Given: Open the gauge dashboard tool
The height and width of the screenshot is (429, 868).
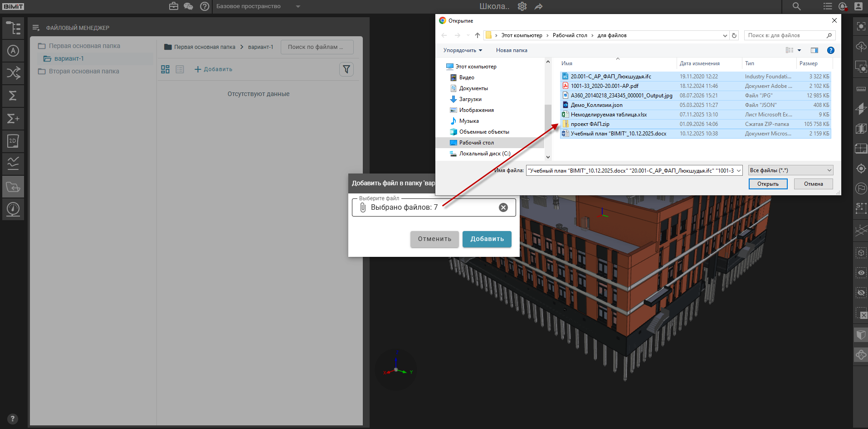Looking at the screenshot, I should (13, 209).
